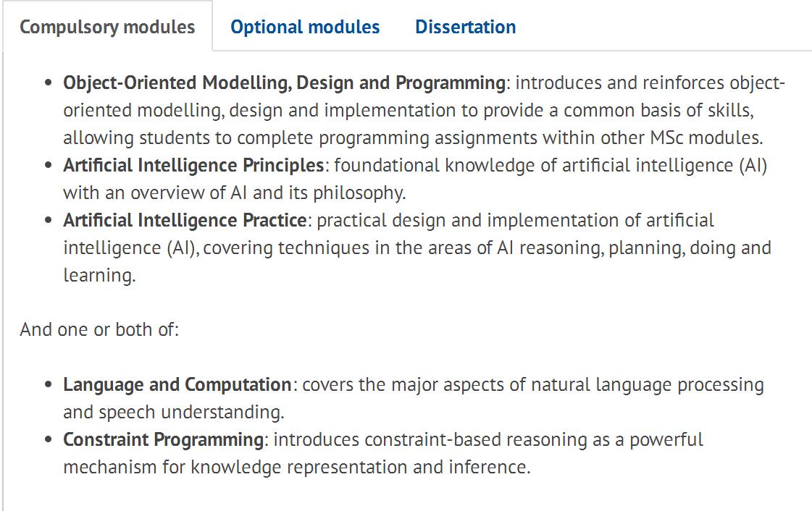
Task: Click the bullet beside Constraint Programming
Action: [49, 440]
